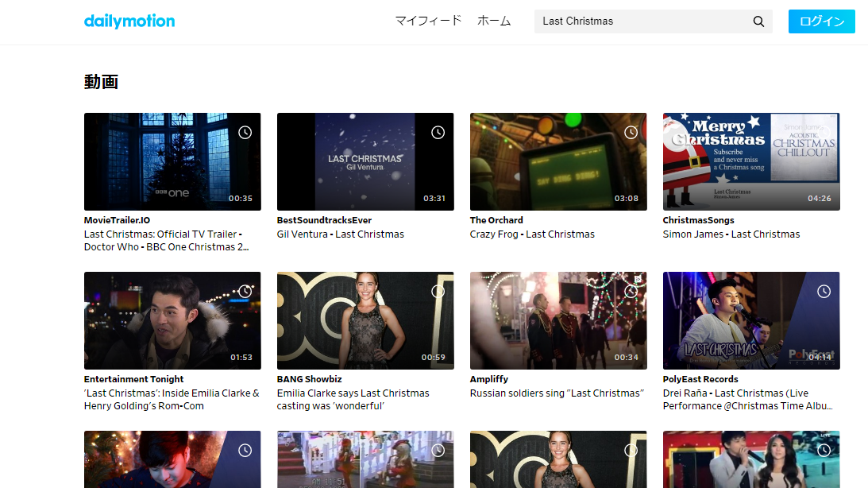
Task: Go to ホーム in the navigation
Action: 494,21
